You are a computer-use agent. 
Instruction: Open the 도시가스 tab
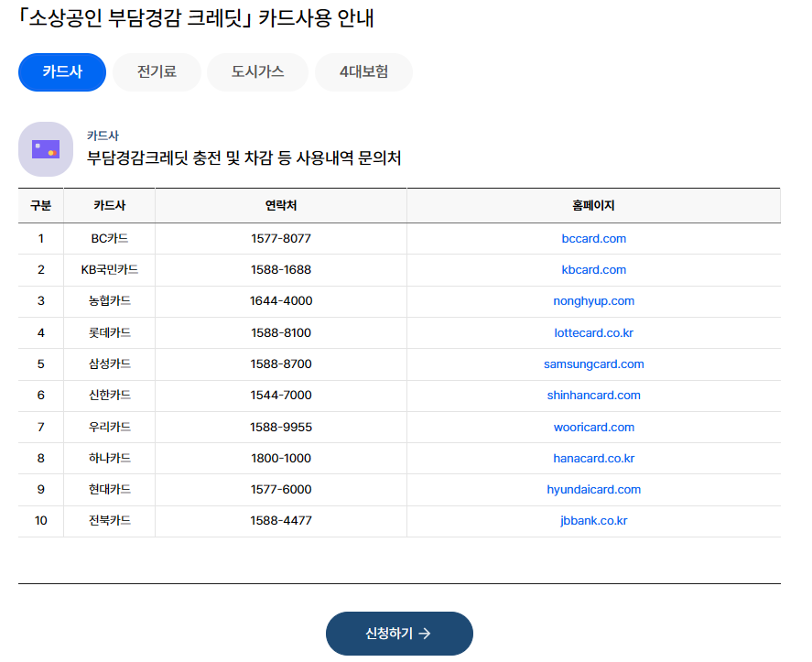(x=257, y=72)
